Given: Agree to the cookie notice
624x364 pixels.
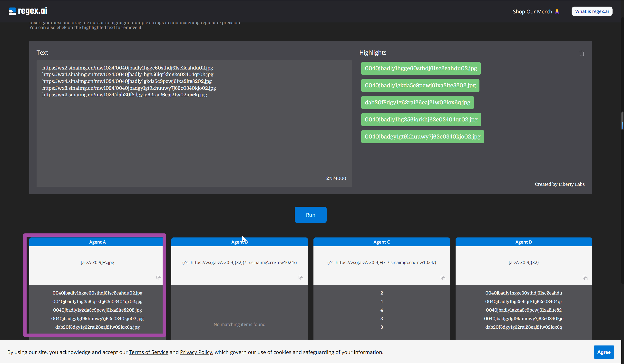Looking at the screenshot, I should [604, 352].
